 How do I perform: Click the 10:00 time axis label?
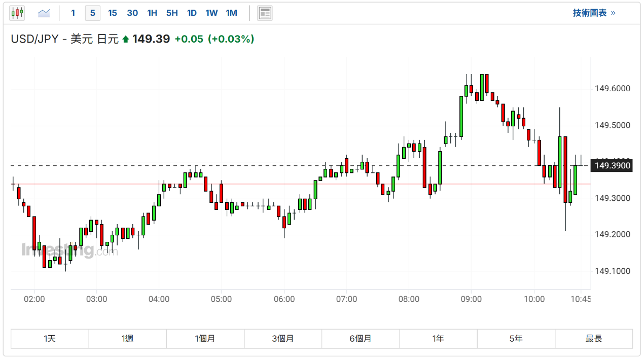[x=534, y=299]
